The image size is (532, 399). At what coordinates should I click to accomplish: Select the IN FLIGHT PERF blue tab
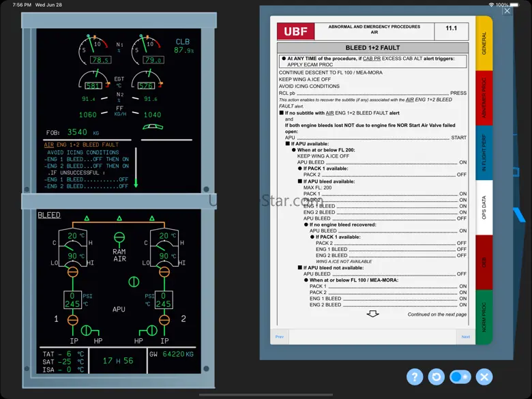(x=484, y=151)
